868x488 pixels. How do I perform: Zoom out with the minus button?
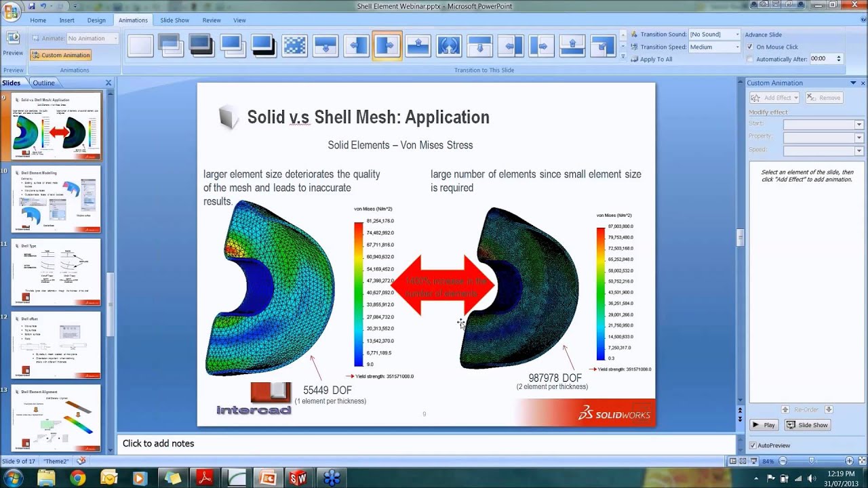pos(783,462)
